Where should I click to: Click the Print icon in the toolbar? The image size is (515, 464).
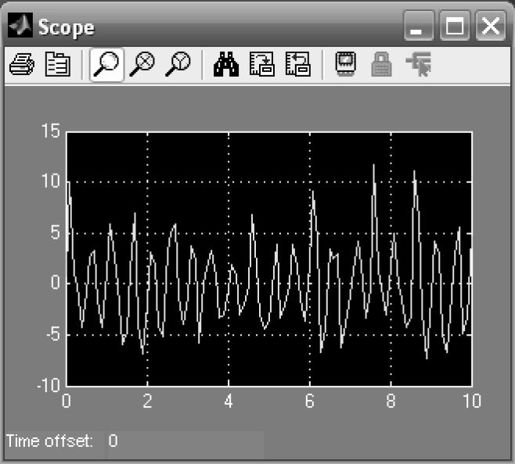[22, 64]
